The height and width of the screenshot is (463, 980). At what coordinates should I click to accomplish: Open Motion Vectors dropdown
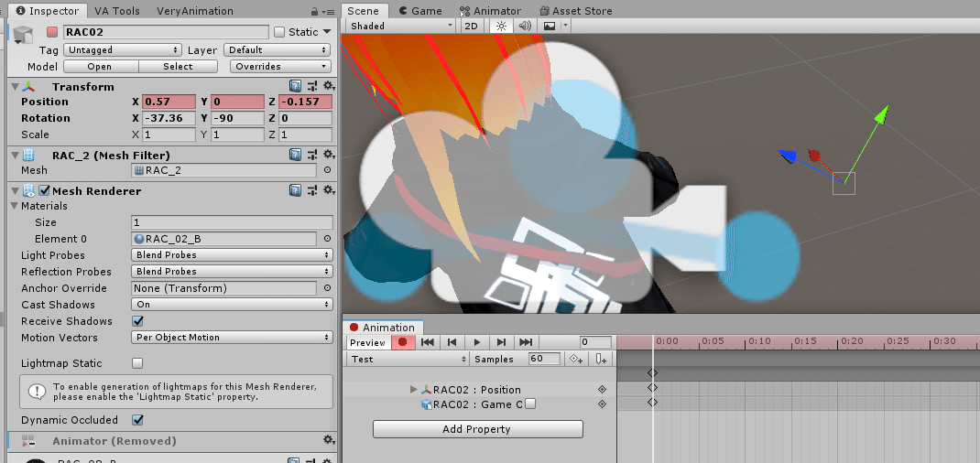(231, 337)
